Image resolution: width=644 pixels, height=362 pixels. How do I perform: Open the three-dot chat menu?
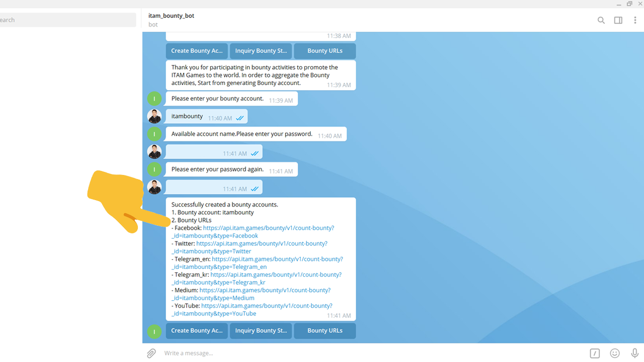coord(635,20)
